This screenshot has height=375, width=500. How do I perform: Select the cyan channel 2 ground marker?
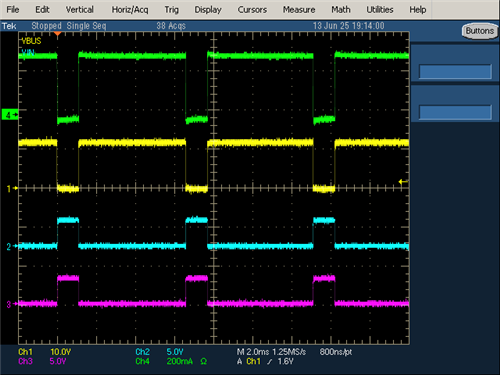[11, 247]
